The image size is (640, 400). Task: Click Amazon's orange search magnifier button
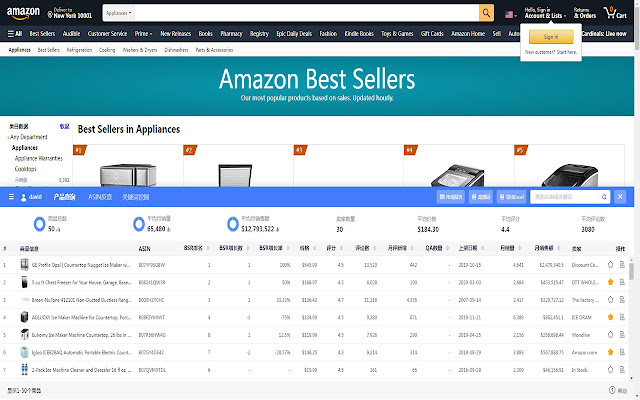[486, 13]
